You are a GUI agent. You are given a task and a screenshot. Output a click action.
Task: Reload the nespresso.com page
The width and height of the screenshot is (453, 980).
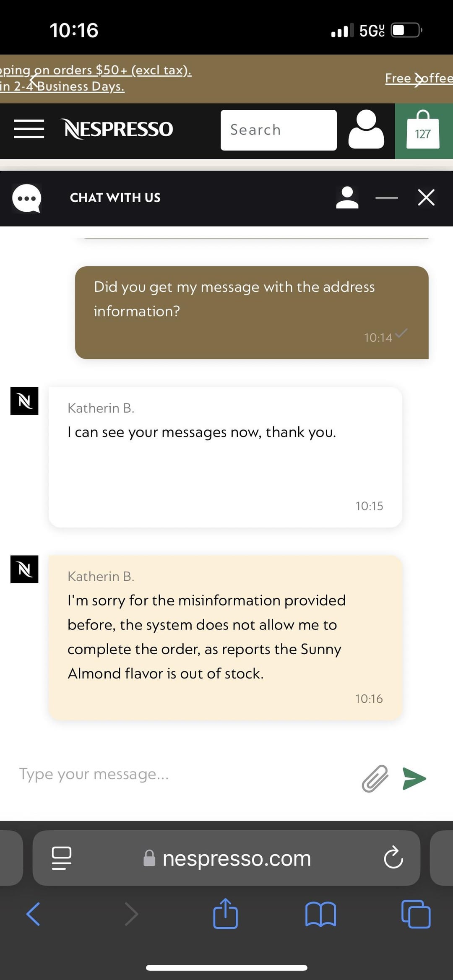coord(393,858)
